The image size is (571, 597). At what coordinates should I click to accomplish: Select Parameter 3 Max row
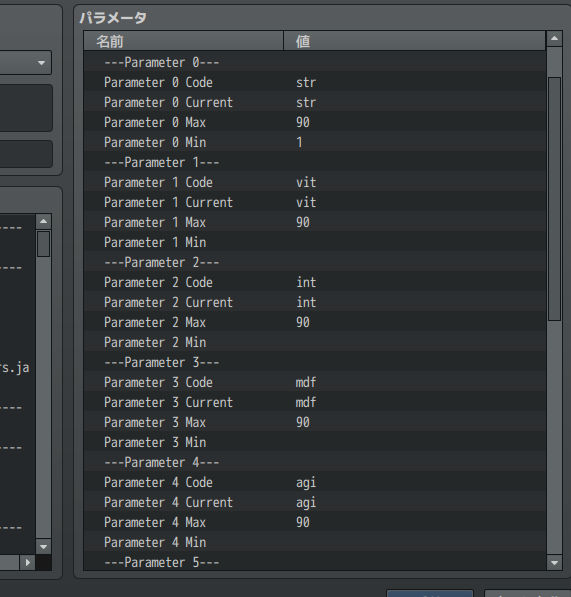[x=315, y=422]
